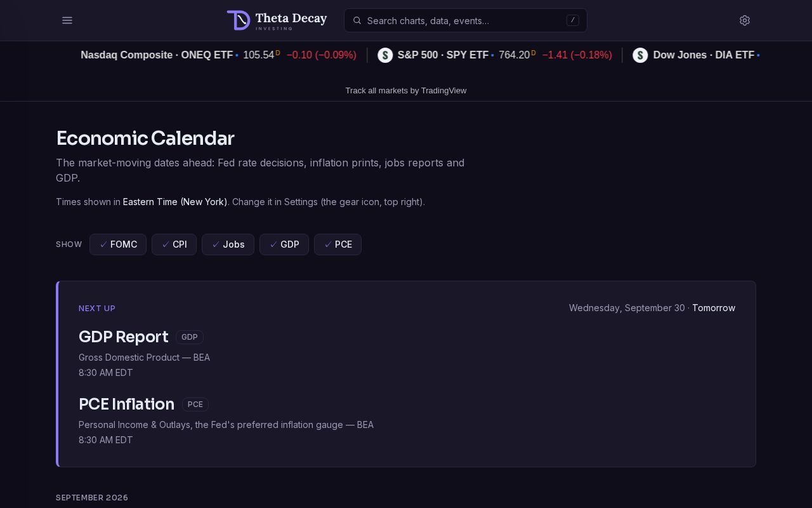812x508 pixels.
Task: Click the Dow Jones ticker logo
Action: click(640, 55)
